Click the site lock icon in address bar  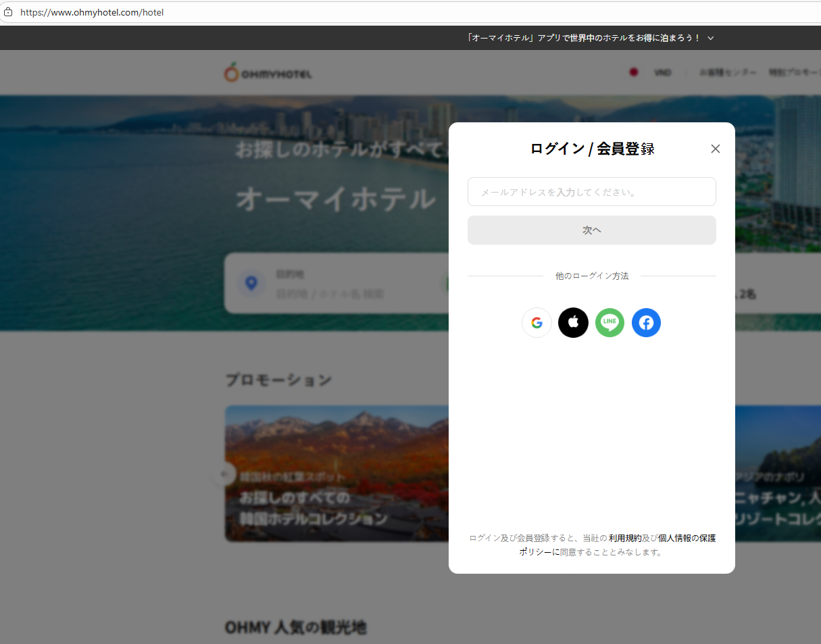pos(8,12)
